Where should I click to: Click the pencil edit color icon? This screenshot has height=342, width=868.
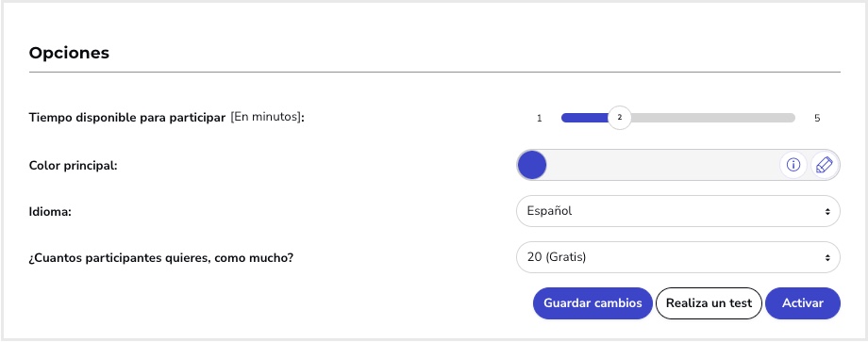pos(825,165)
